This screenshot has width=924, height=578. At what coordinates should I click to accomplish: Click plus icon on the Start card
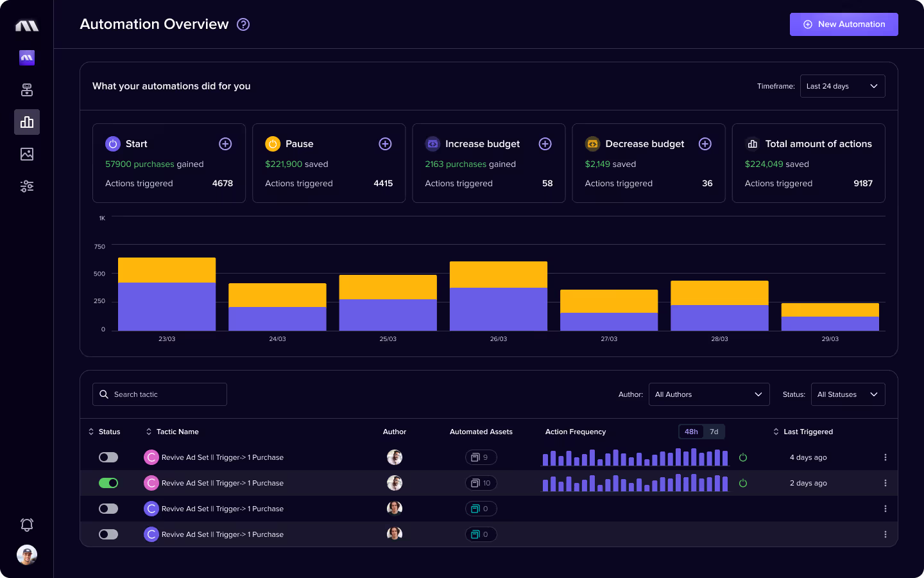click(x=225, y=144)
